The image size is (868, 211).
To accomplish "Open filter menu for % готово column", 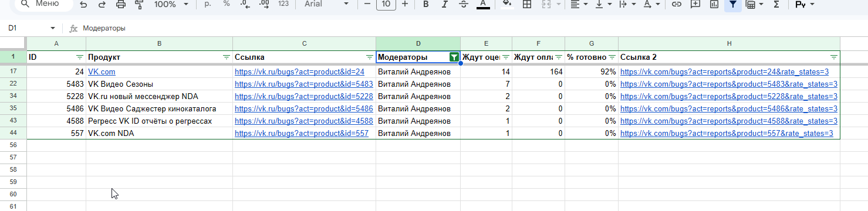I will 612,57.
